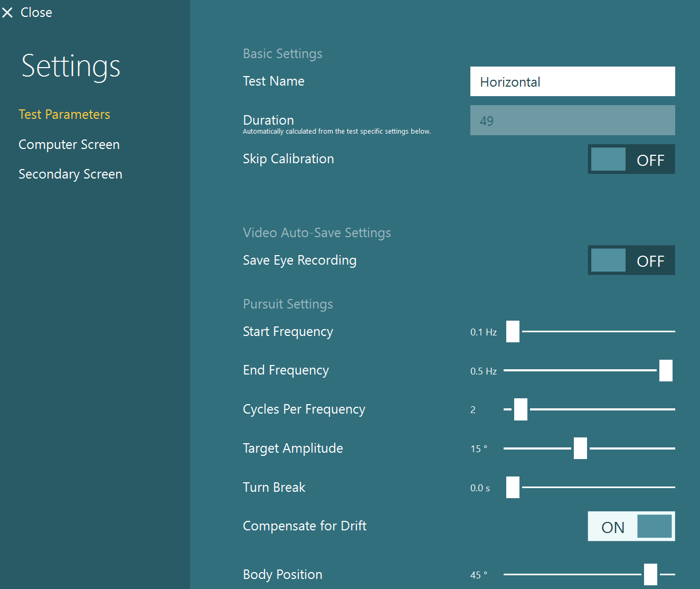Open the Secondary Screen settings page
The width and height of the screenshot is (700, 589).
[x=70, y=174]
